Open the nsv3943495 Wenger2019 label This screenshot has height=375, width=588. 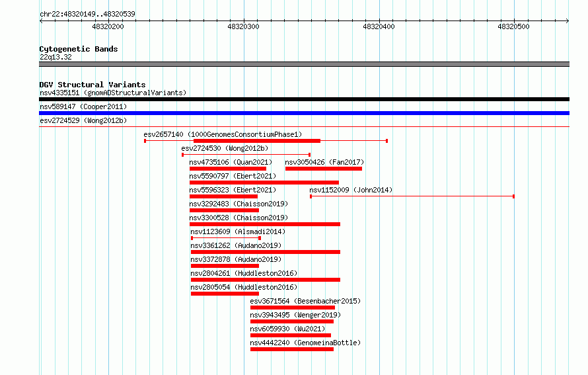tap(295, 315)
